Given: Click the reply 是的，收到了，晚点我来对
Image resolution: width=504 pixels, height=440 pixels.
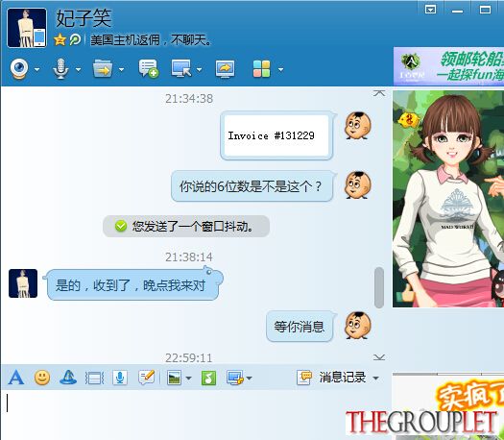Looking at the screenshot, I should pos(133,285).
